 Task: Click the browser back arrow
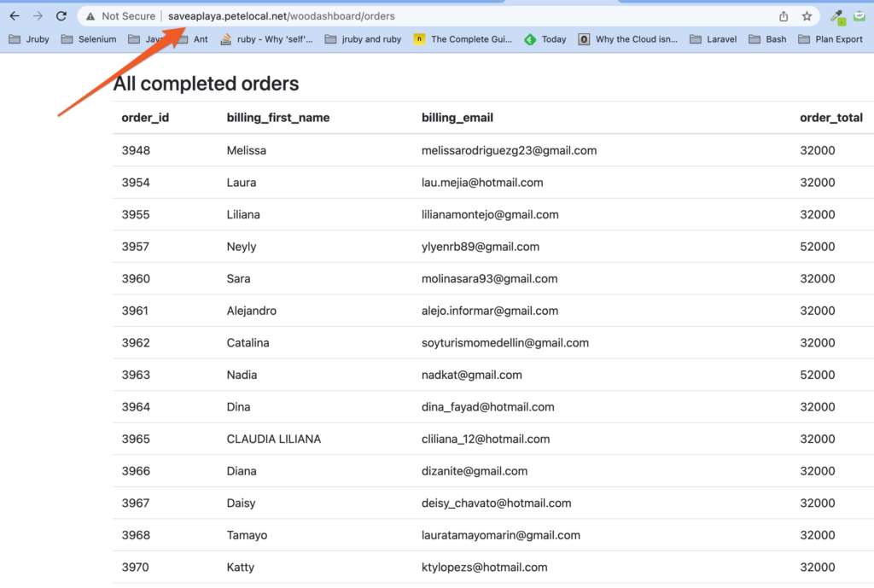click(x=15, y=16)
